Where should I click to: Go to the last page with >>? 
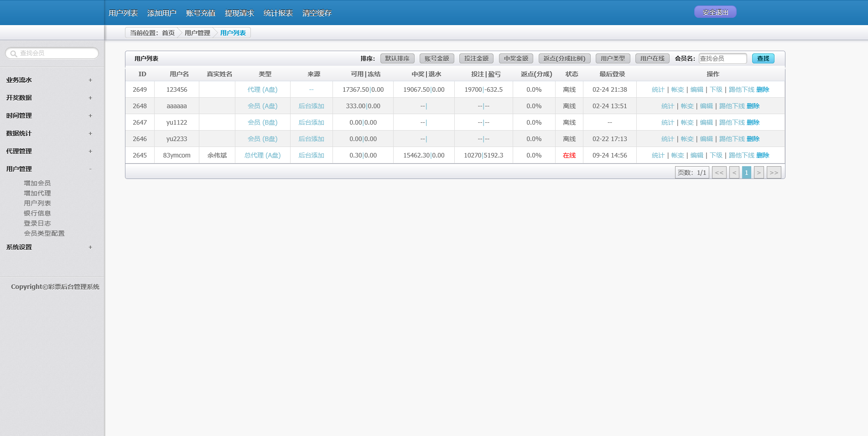pyautogui.click(x=774, y=173)
